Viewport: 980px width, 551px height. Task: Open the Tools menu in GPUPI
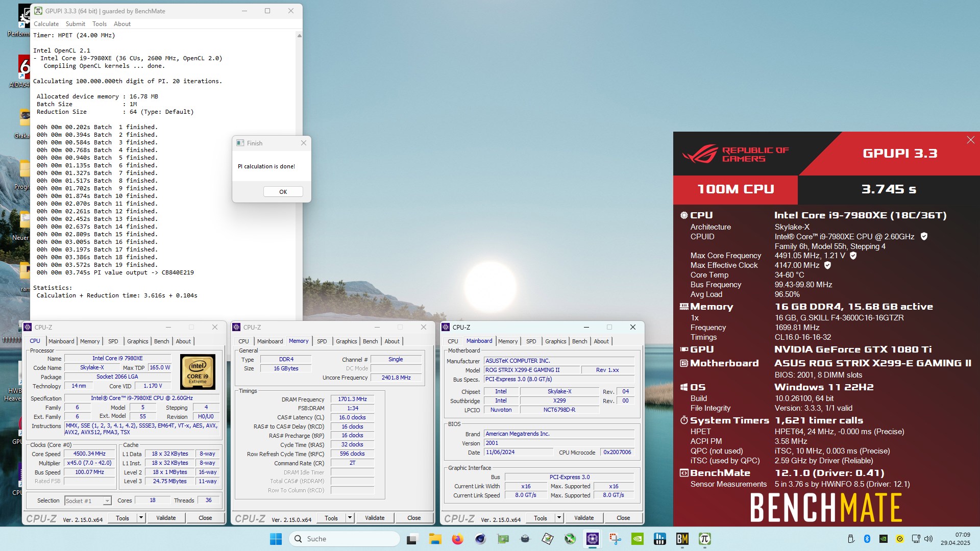pos(100,24)
